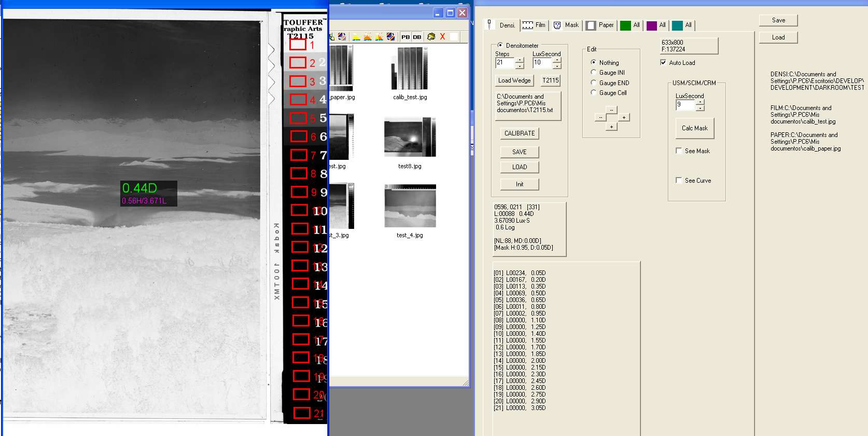Screen dimensions: 868x436
Task: Select step wedge patch 1 red box
Action: 298,45
